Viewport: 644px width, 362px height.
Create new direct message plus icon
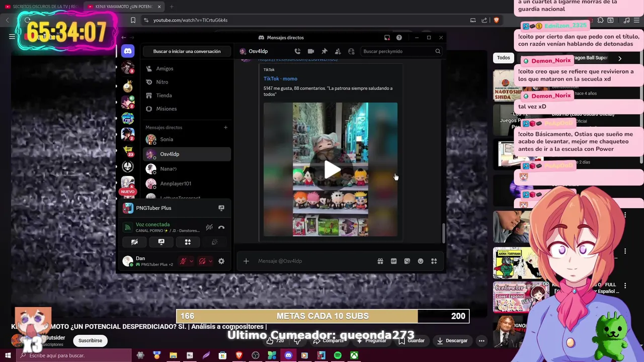225,128
